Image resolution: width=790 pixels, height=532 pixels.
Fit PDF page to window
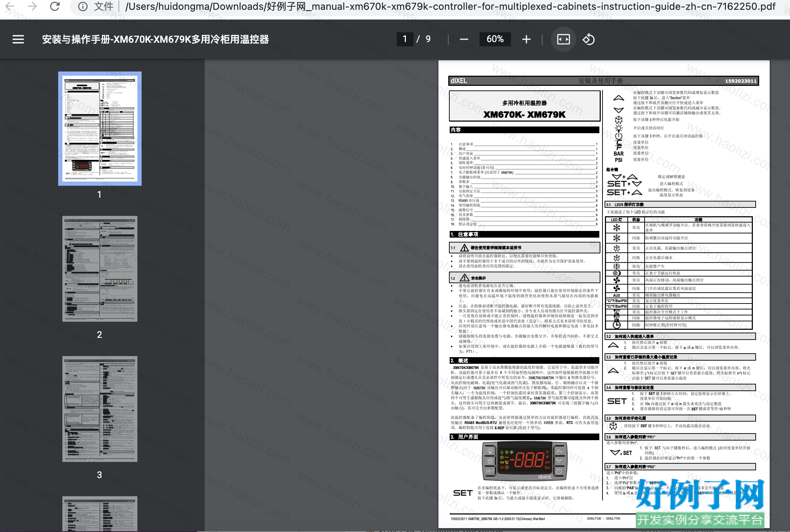[x=563, y=39]
